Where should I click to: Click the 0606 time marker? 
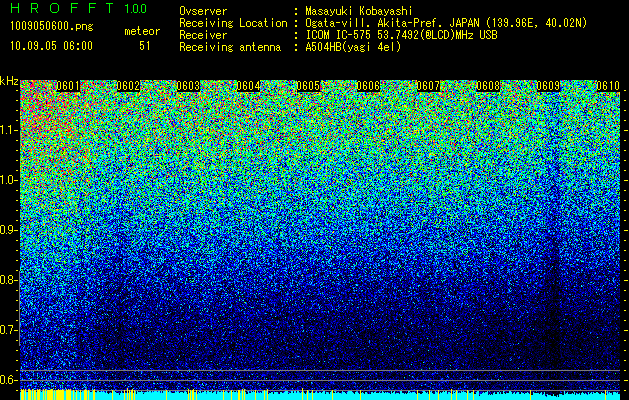(x=368, y=86)
